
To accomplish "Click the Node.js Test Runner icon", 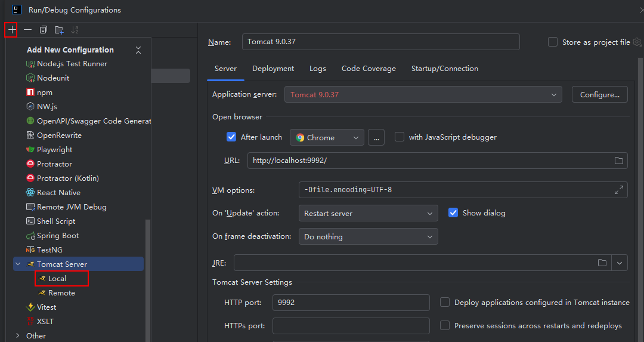I will click(30, 64).
